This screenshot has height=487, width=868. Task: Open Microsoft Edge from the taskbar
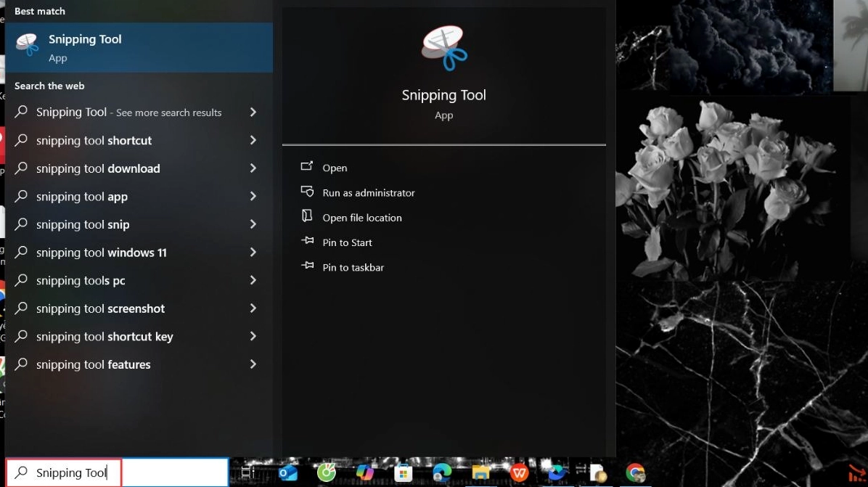coord(442,472)
